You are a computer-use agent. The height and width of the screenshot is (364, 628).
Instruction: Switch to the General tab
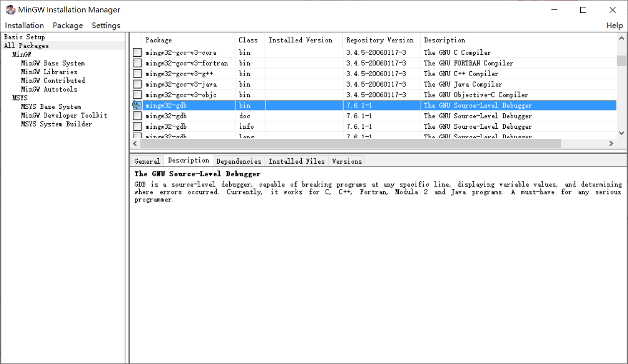[x=147, y=161]
